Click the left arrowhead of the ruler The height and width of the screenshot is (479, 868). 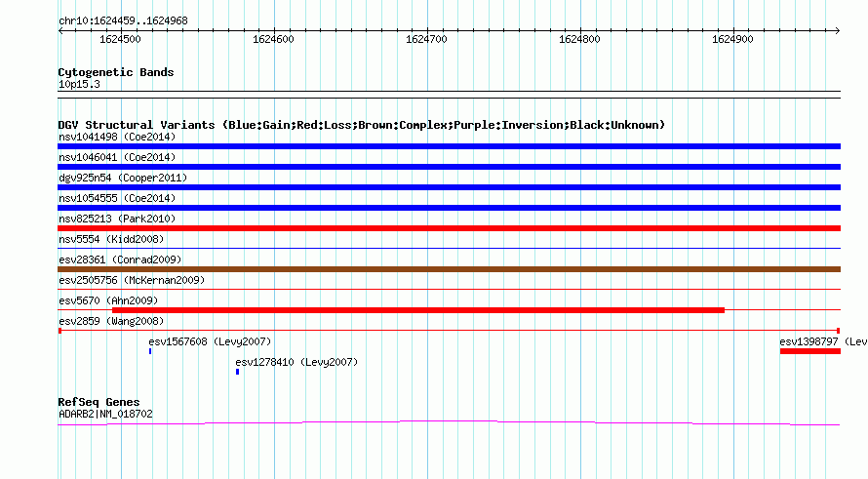(60, 31)
